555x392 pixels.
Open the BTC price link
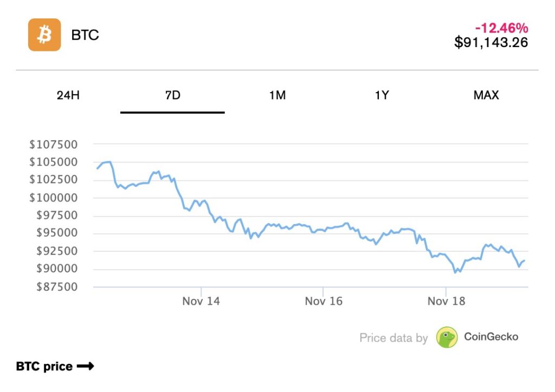pyautogui.click(x=44, y=367)
